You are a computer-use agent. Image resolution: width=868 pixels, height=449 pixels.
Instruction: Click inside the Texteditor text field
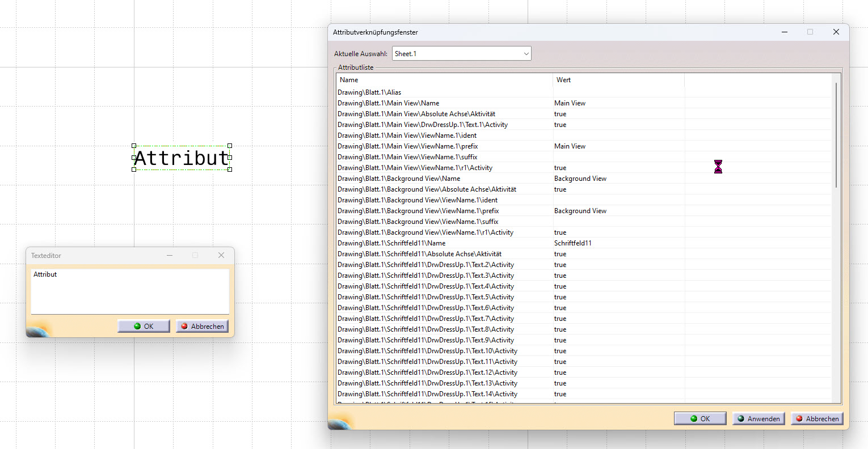(x=130, y=291)
